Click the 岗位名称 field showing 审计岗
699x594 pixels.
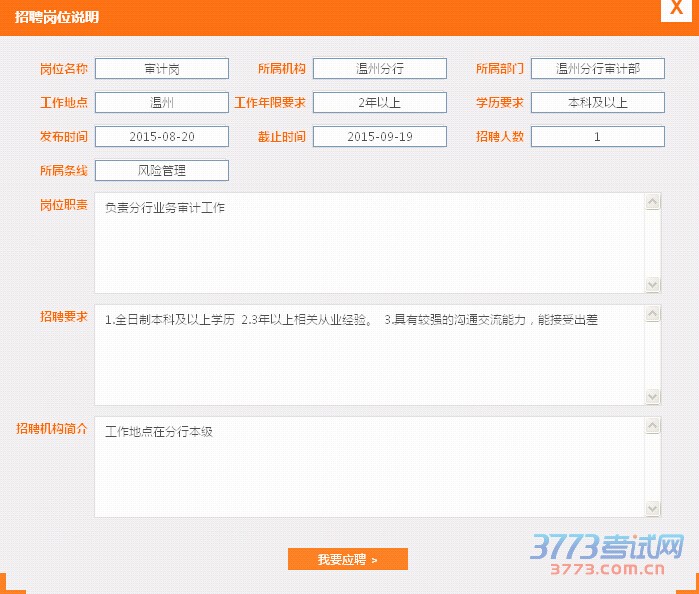162,69
